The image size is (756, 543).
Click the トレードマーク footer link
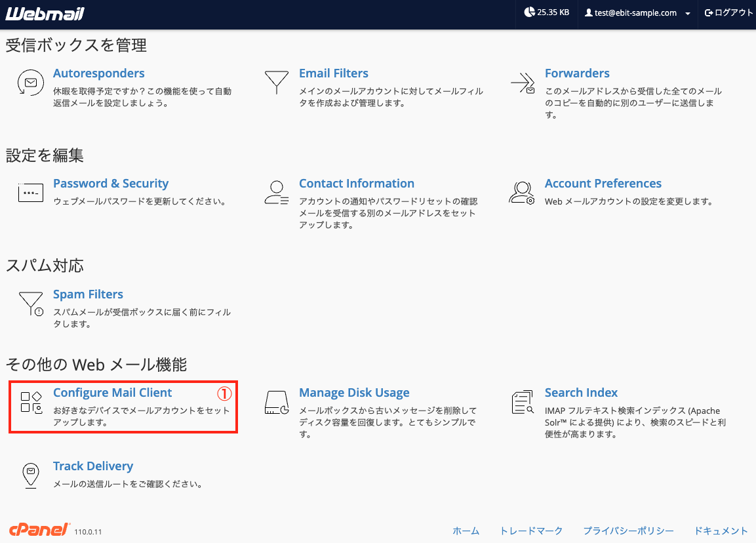(531, 531)
